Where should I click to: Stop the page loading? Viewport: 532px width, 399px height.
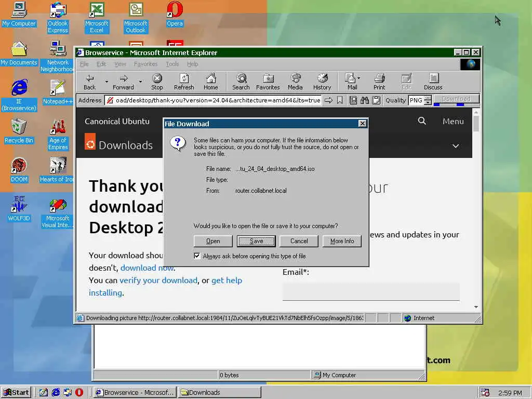click(157, 82)
